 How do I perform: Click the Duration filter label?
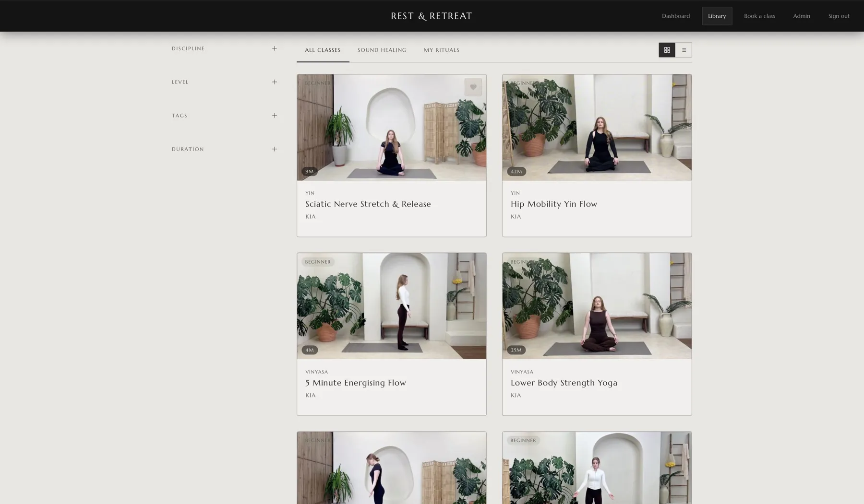click(187, 149)
